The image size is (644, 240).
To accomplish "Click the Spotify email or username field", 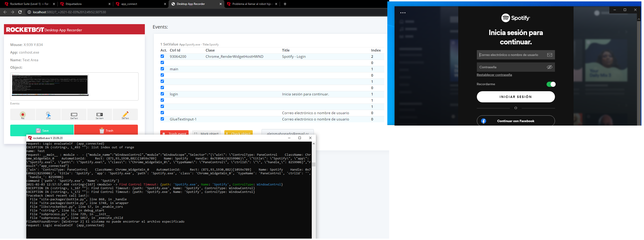I will 511,55.
